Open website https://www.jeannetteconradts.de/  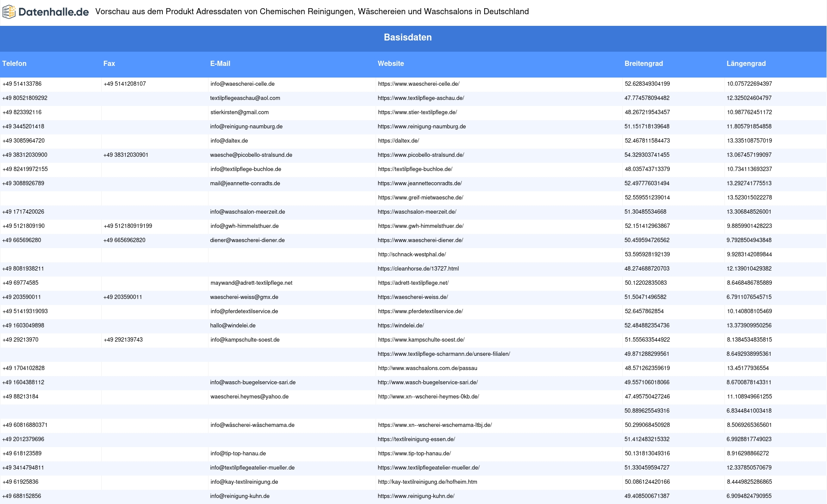[x=420, y=184]
